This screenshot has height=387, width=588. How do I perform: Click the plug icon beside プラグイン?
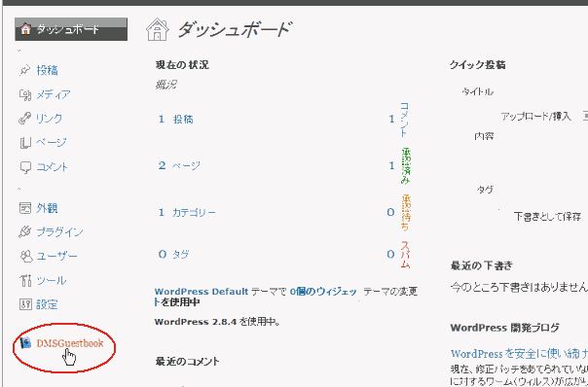24,231
